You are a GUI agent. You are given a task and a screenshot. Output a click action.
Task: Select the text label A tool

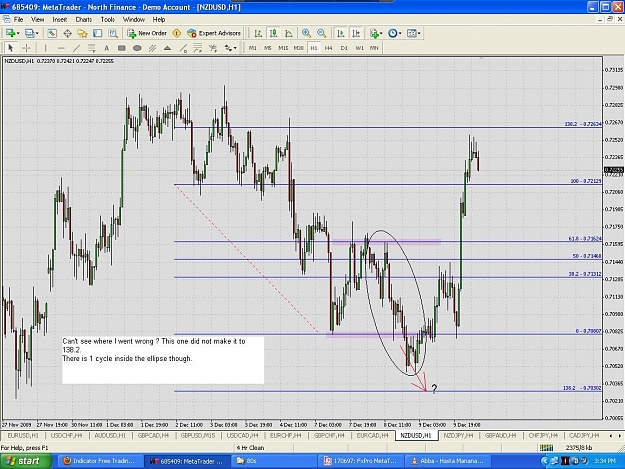pyautogui.click(x=106, y=48)
